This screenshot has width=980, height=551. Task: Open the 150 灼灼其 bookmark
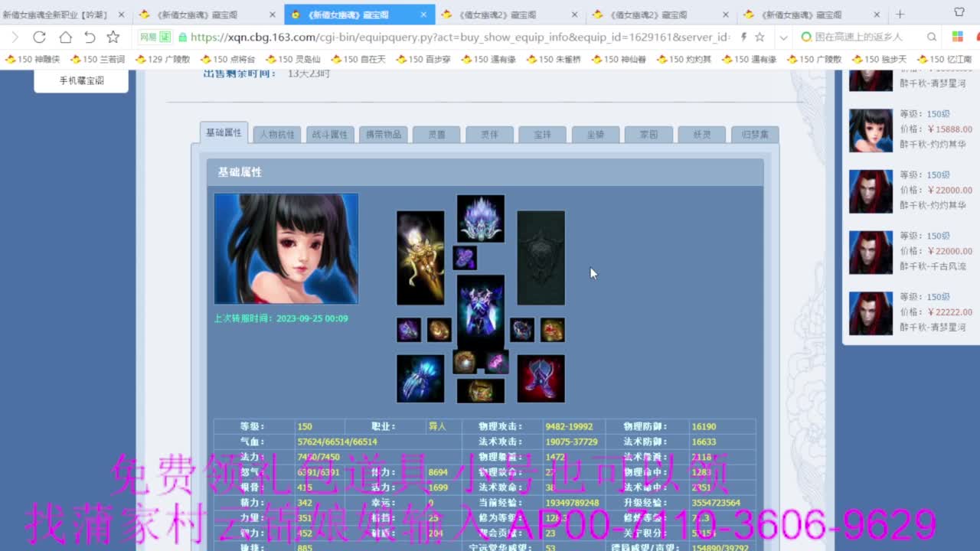(x=683, y=59)
